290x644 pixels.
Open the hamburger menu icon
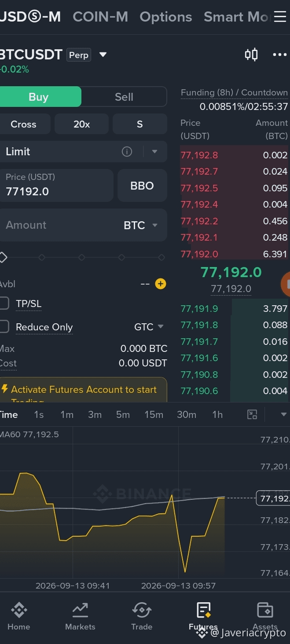280,17
